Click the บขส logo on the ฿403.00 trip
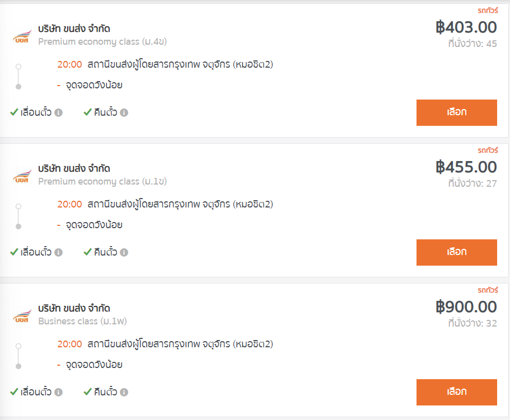The width and height of the screenshot is (510, 420). [x=22, y=35]
